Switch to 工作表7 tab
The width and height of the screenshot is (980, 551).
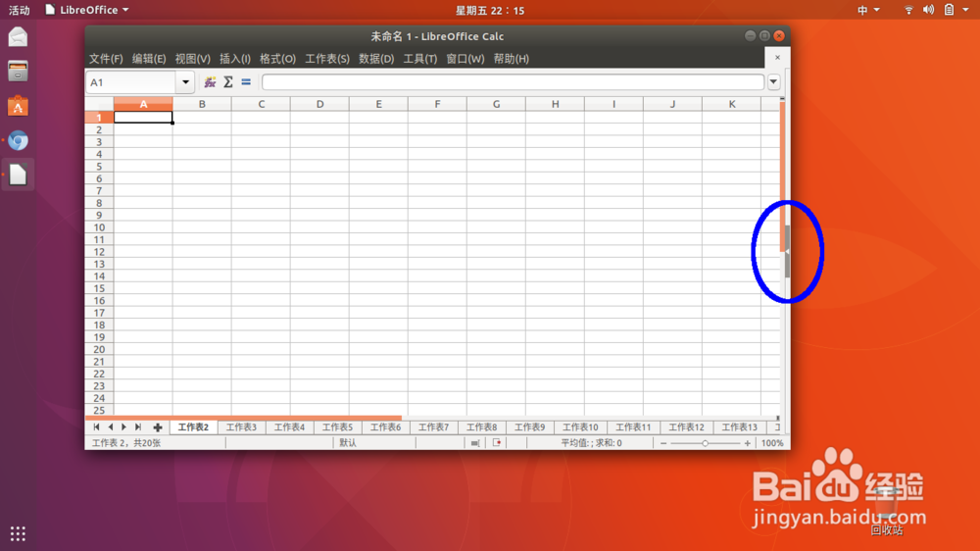point(434,427)
